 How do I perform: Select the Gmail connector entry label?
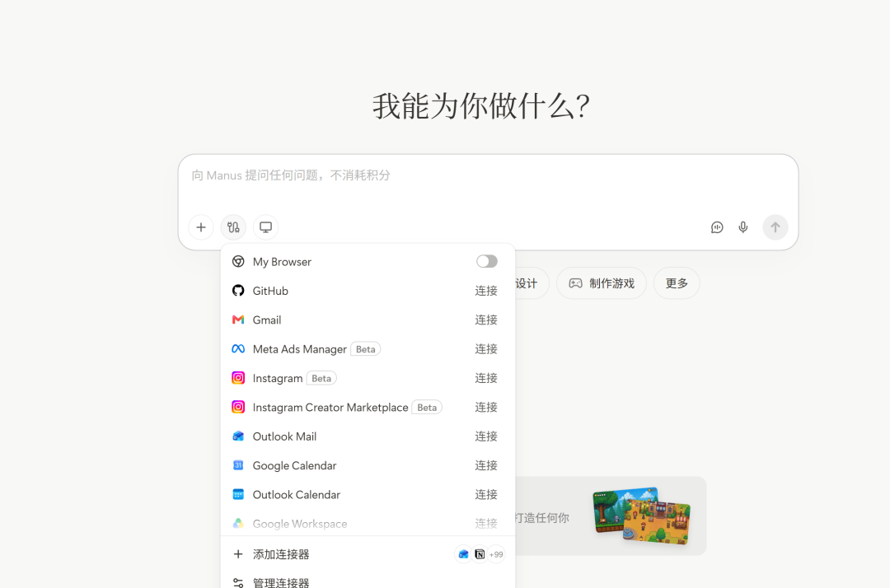click(x=267, y=320)
